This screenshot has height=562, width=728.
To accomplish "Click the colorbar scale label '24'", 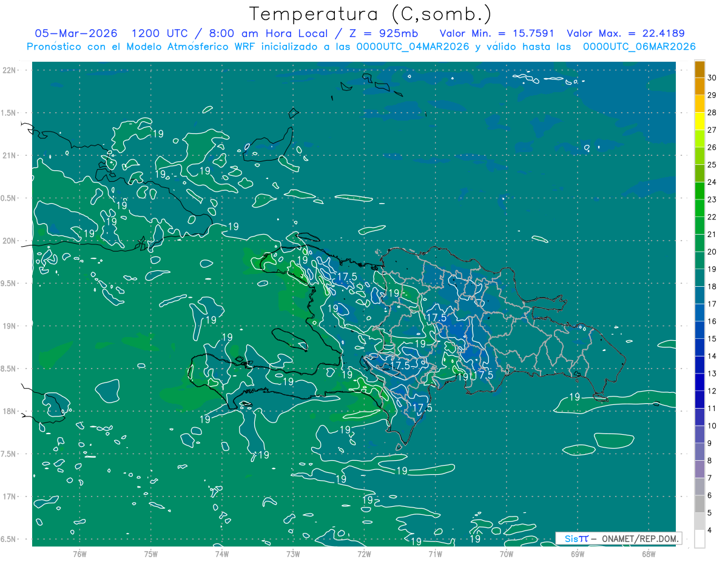I will (x=712, y=182).
